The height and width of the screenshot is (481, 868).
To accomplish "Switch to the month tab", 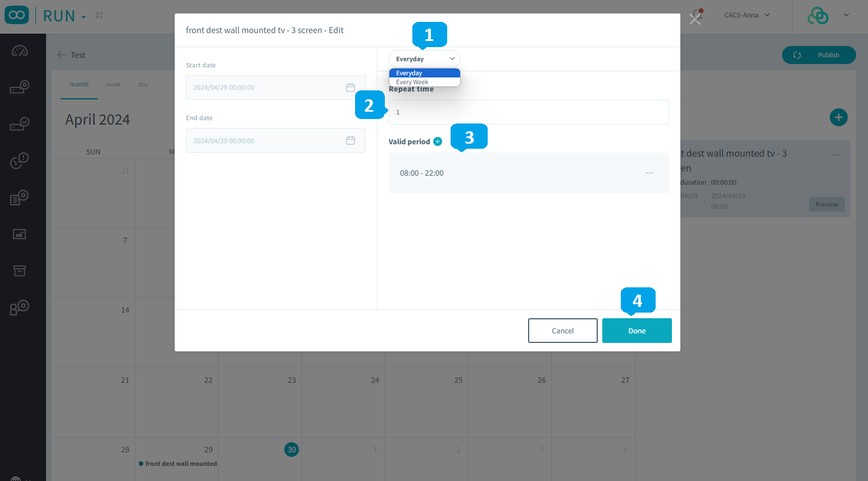I will click(79, 84).
